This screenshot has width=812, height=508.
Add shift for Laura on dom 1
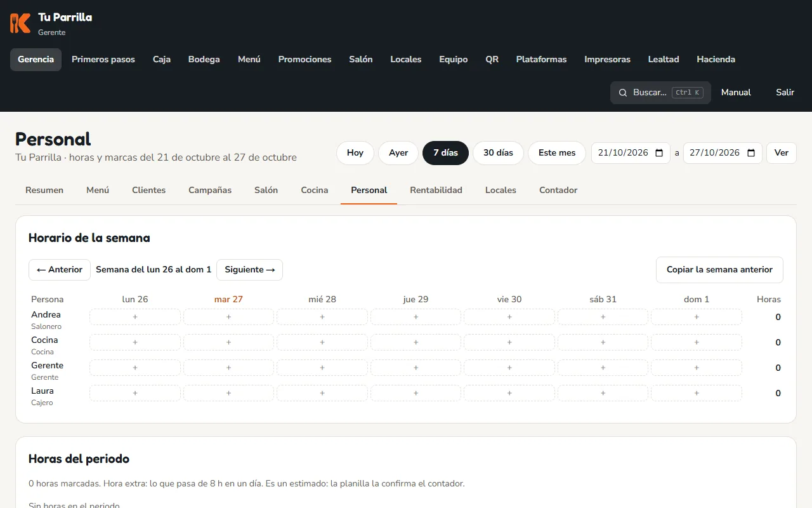pyautogui.click(x=697, y=393)
